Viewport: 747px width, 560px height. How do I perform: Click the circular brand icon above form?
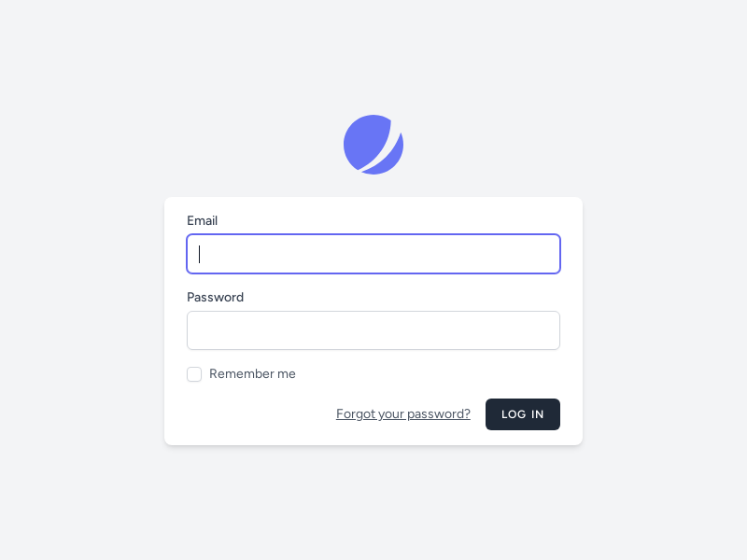coord(373,145)
